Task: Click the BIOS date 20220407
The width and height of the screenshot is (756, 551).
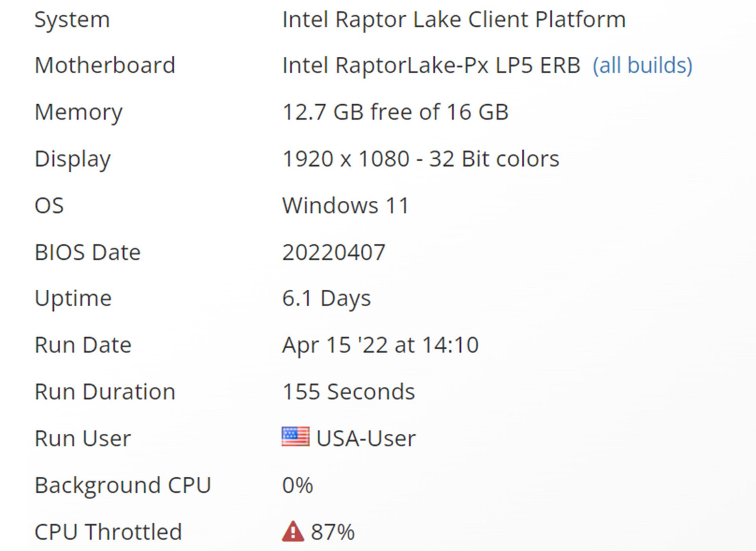Action: 334,252
